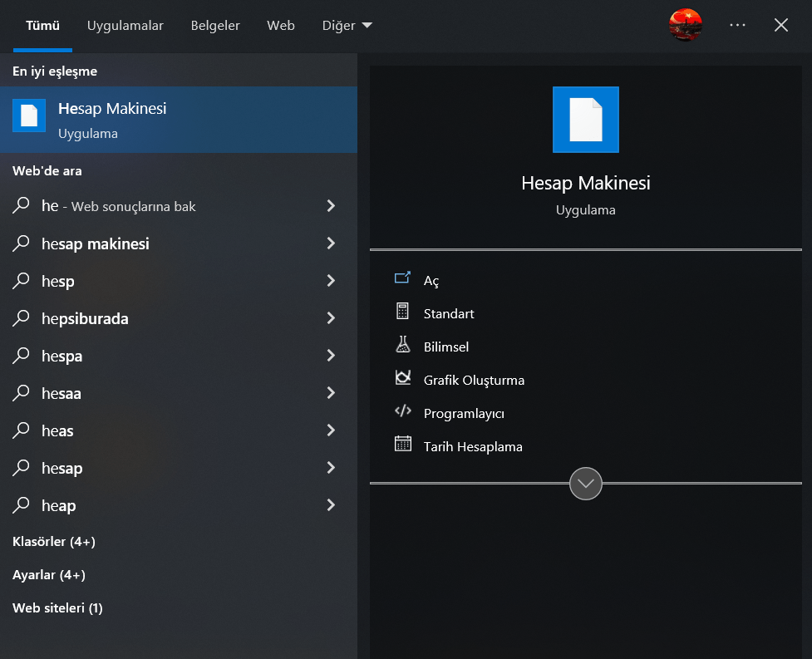Switch to the Belgeler tab
This screenshot has width=812, height=659.
click(x=215, y=26)
